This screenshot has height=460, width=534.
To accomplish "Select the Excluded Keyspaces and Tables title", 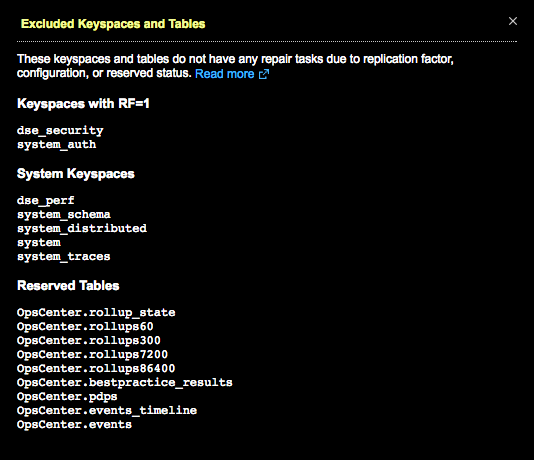I will point(113,24).
